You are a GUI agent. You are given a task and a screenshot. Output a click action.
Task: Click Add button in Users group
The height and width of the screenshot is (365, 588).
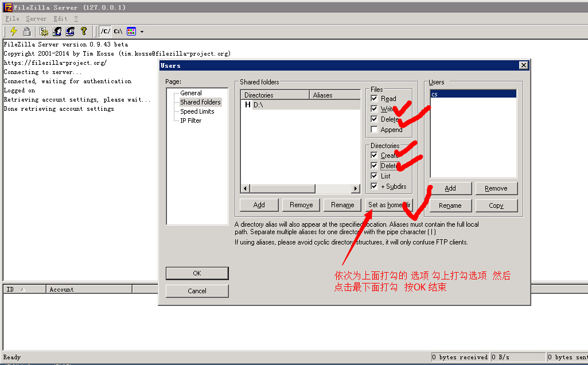click(450, 188)
